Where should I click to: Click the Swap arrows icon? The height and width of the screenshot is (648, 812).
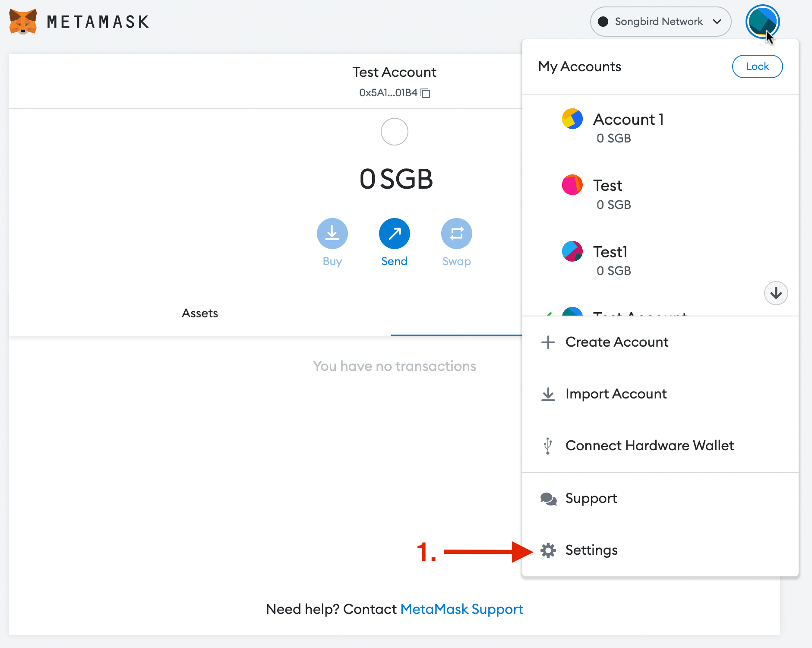pyautogui.click(x=456, y=234)
